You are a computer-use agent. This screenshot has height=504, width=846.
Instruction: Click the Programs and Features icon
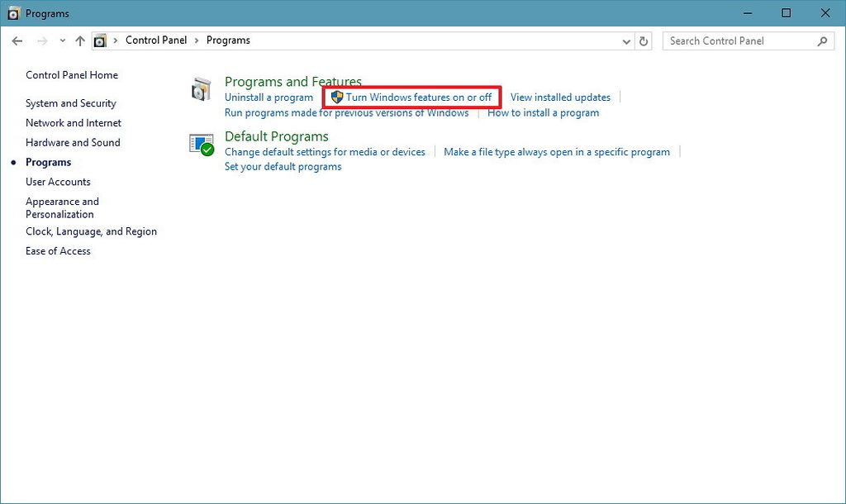click(x=201, y=88)
